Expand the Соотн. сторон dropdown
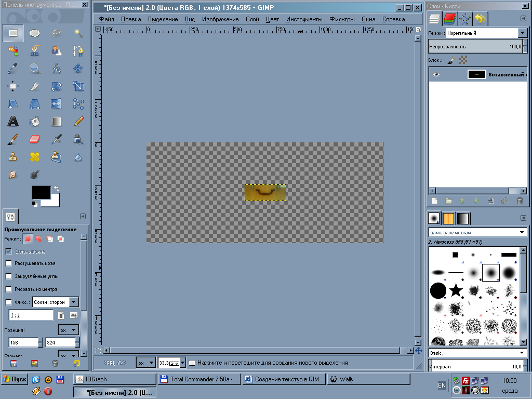 [73, 302]
